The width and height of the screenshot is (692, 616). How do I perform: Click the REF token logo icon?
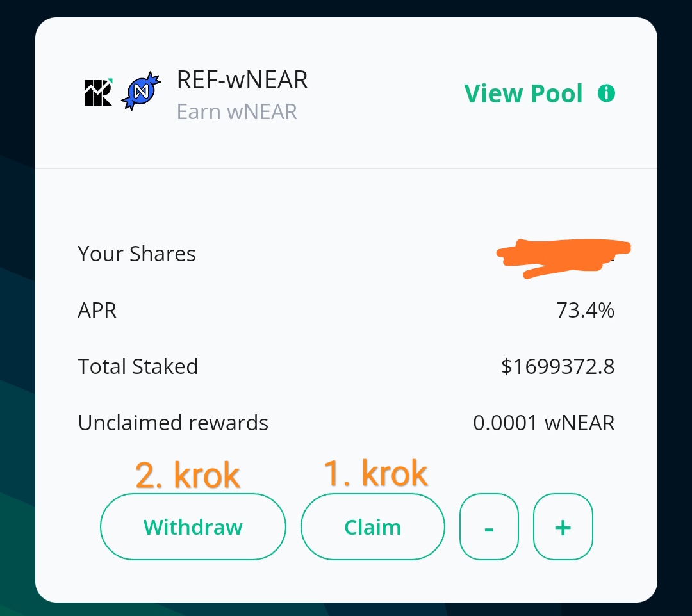pyautogui.click(x=99, y=92)
